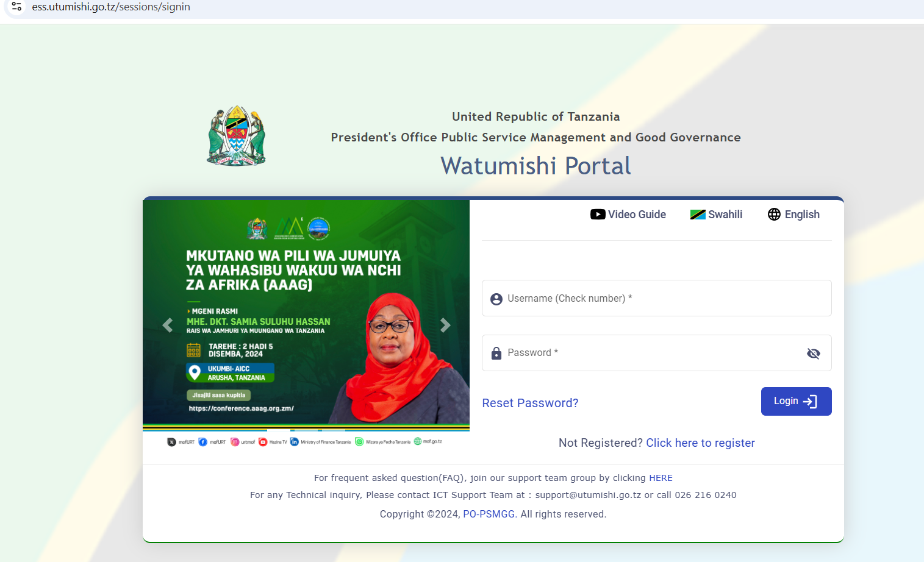924x562 pixels.
Task: Click the 026 216 0240 phone number
Action: pyautogui.click(x=706, y=495)
